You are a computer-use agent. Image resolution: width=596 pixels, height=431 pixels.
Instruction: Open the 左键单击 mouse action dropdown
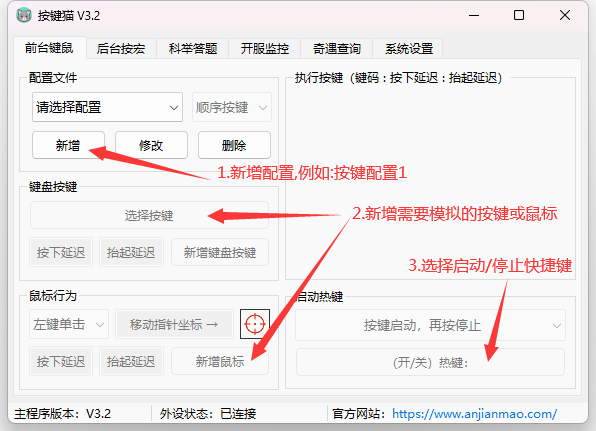69,324
